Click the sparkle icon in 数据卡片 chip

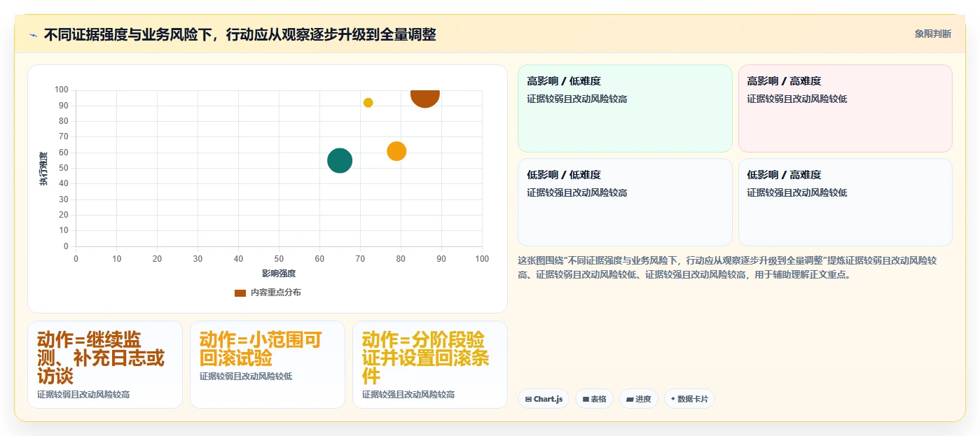pyautogui.click(x=673, y=399)
